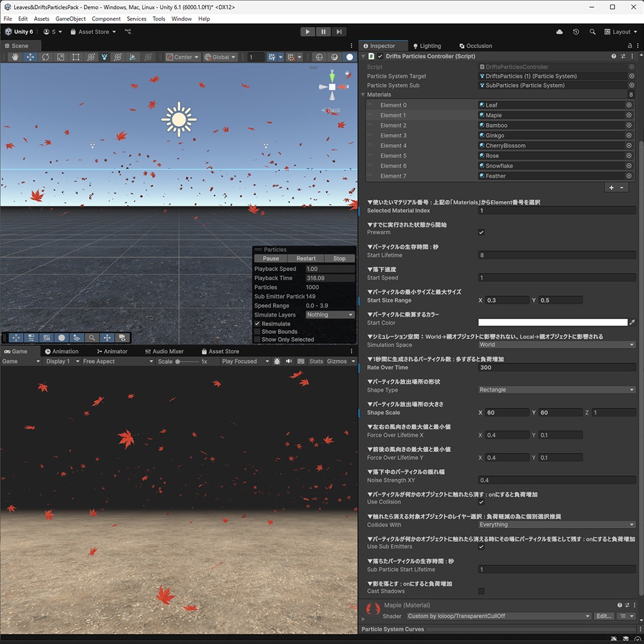The image size is (644, 644).
Task: Open the Collides With dropdown
Action: pos(557,525)
